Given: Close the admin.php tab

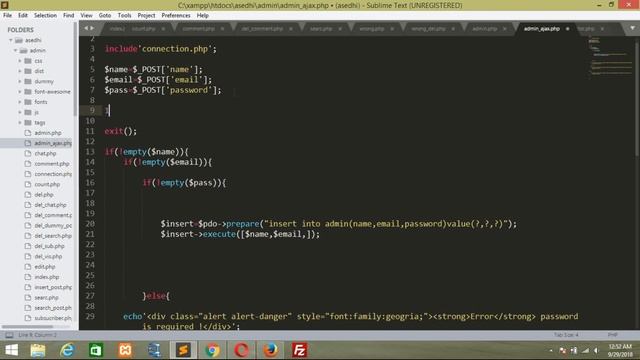Looking at the screenshot, I should point(504,29).
